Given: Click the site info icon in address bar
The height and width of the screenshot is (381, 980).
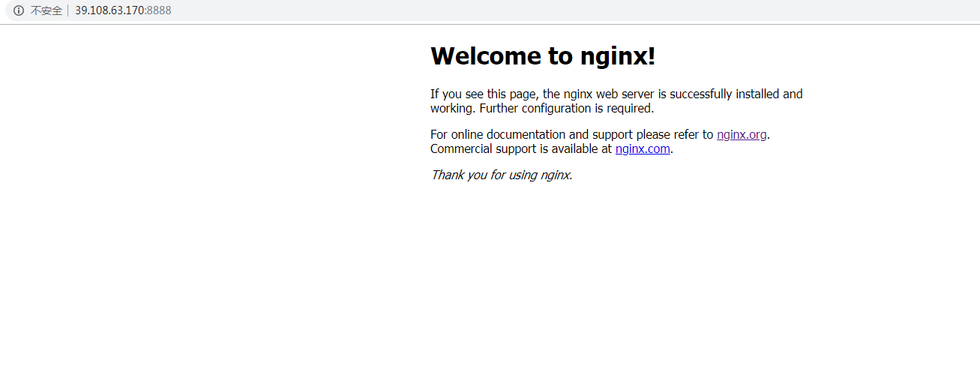Looking at the screenshot, I should coord(19,10).
